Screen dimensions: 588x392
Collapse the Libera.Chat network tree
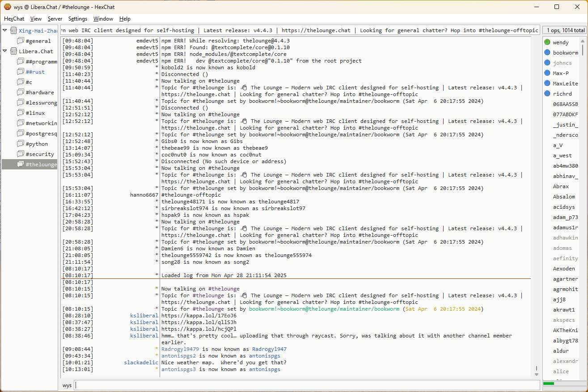pos(5,51)
